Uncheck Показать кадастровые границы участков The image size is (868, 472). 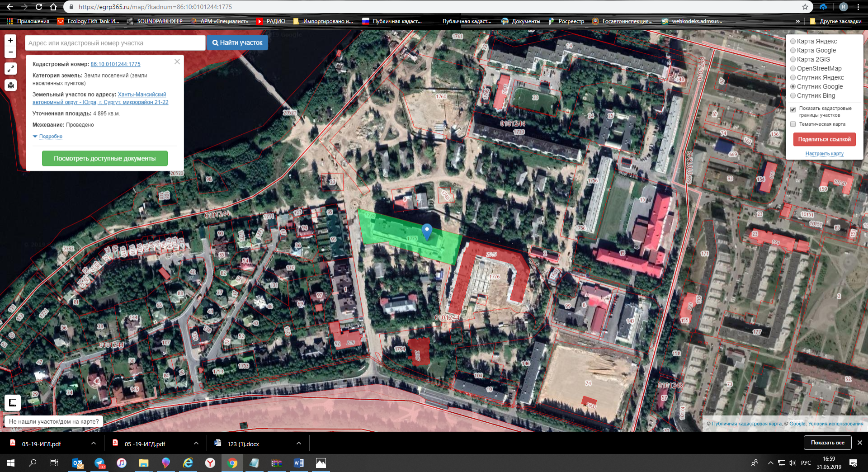[x=793, y=109]
